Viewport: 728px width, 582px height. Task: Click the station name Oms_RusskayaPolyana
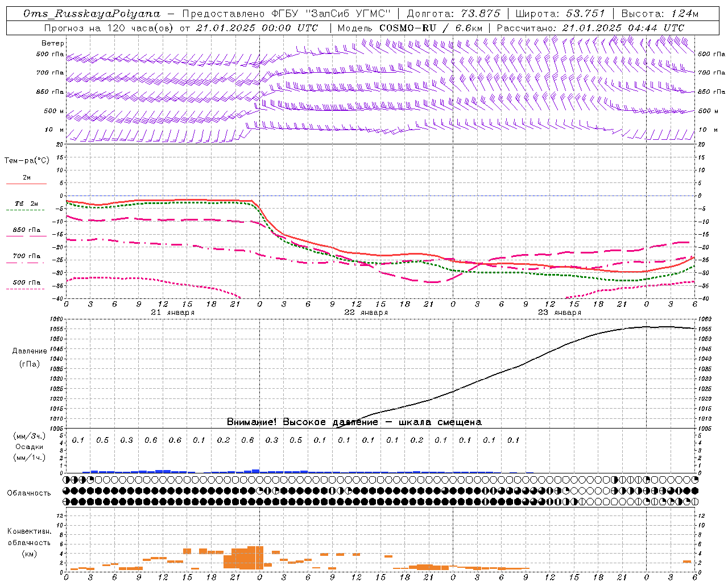[x=92, y=14]
